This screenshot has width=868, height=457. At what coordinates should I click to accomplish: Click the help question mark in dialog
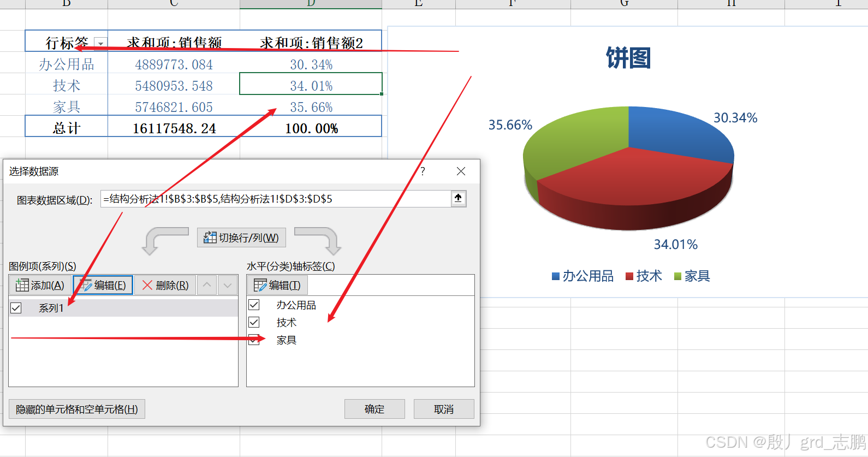[423, 171]
